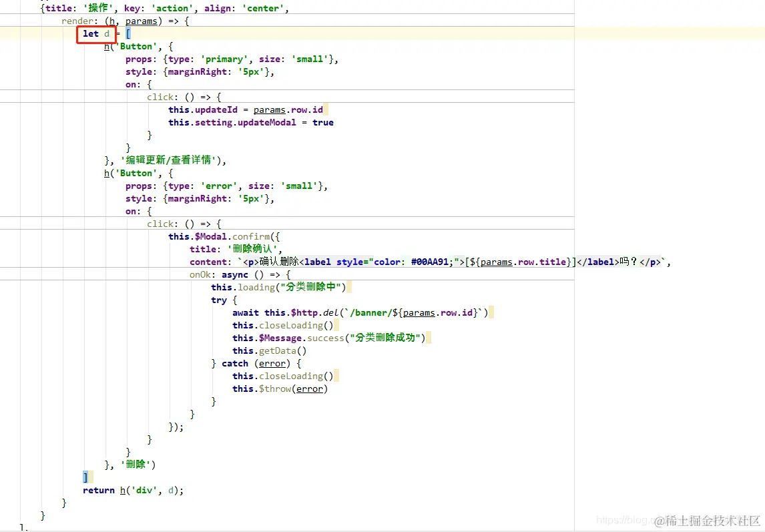Click props line with type: 'error'
This screenshot has height=532, width=765.
tap(226, 186)
